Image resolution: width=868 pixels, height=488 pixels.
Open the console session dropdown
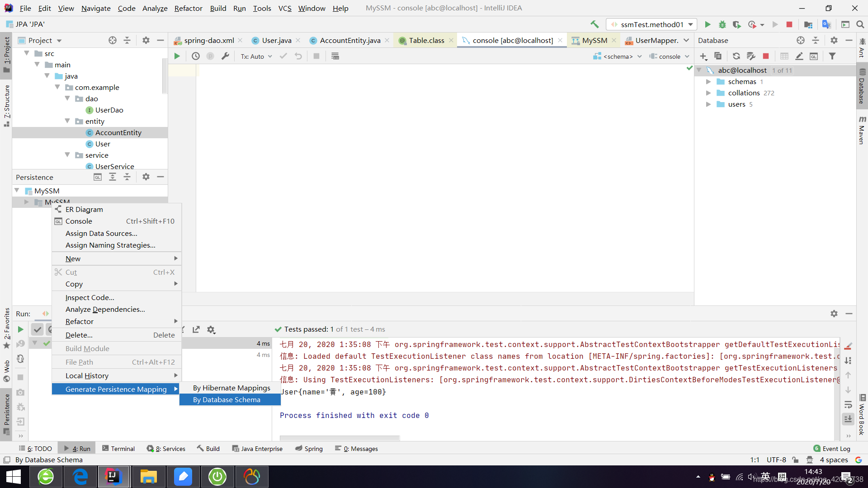pos(669,56)
